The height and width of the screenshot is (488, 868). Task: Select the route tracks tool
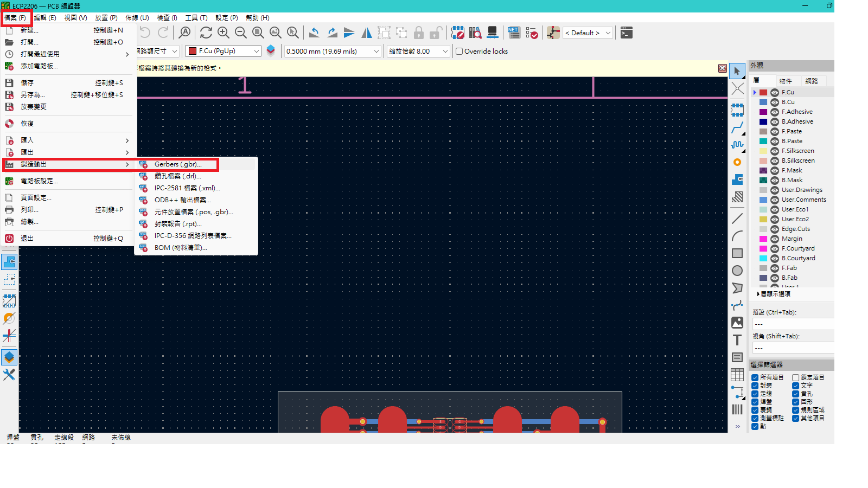coord(737,127)
